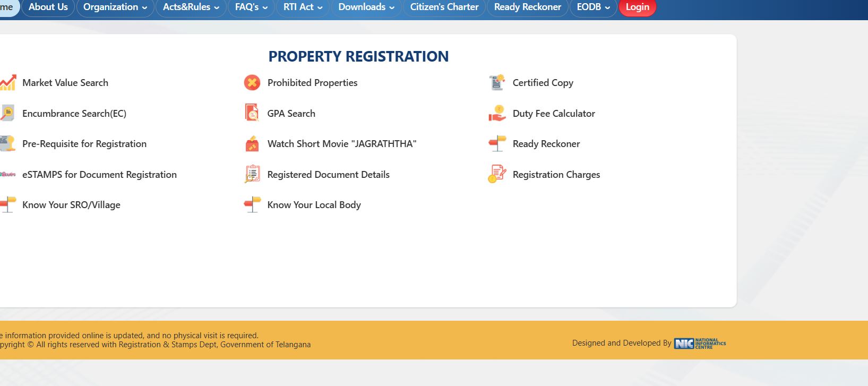
Task: Click the Registered Document Details clipboard icon
Action: [252, 174]
